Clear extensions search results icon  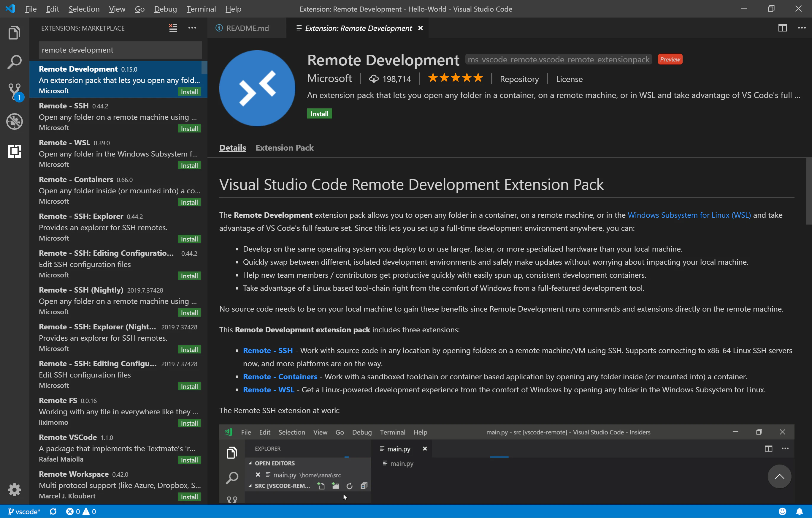point(173,28)
